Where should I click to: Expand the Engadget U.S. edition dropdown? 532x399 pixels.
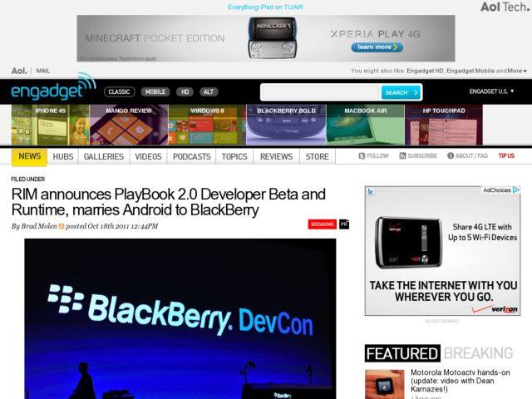click(491, 91)
